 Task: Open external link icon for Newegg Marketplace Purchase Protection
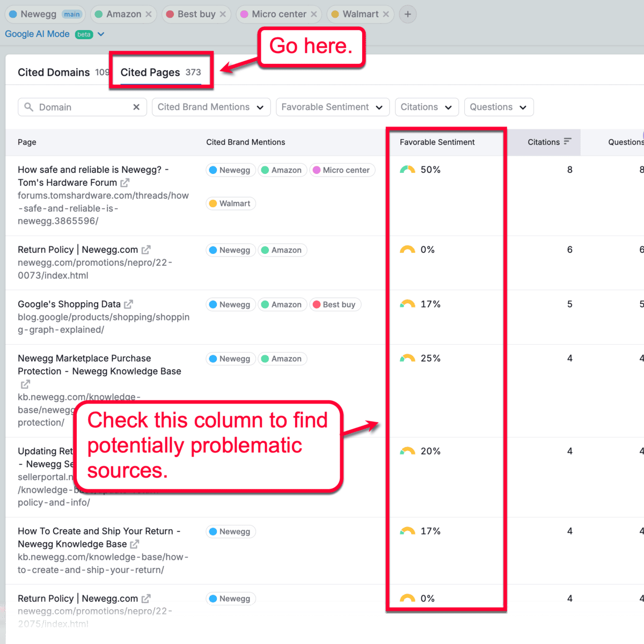pos(25,384)
